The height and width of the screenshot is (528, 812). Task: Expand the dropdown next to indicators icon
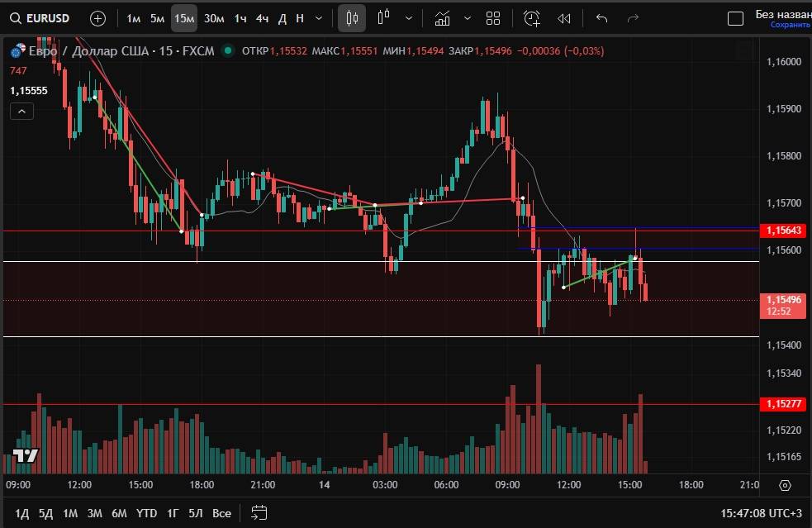click(409, 18)
